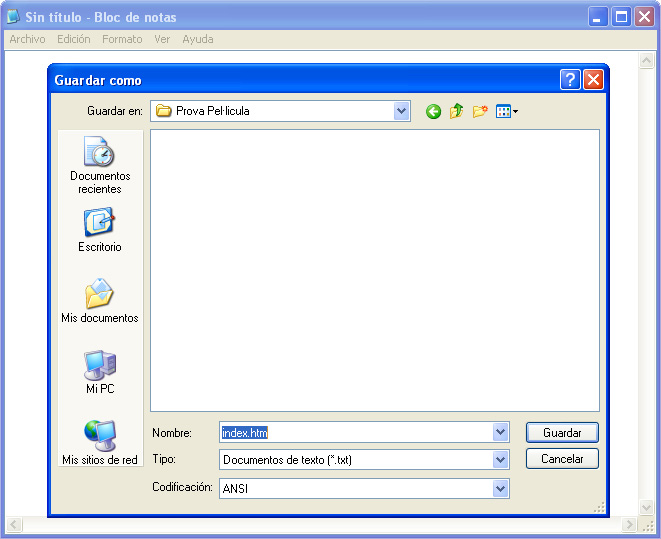
Task: Click the Cancelar button
Action: coord(562,459)
